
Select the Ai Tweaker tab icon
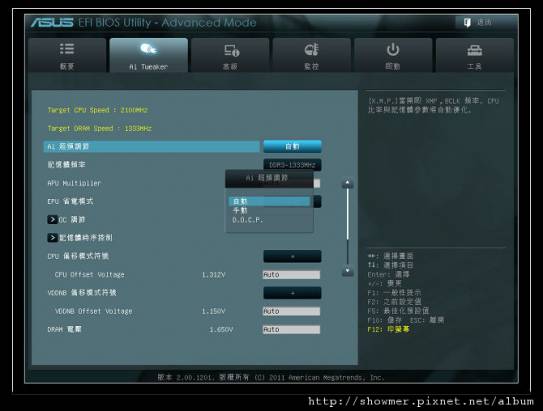[149, 49]
